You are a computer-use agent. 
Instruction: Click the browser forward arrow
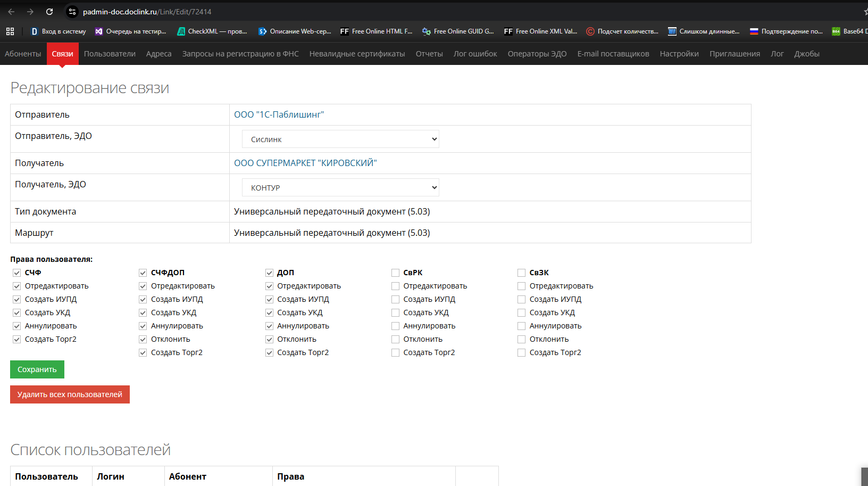(x=30, y=12)
